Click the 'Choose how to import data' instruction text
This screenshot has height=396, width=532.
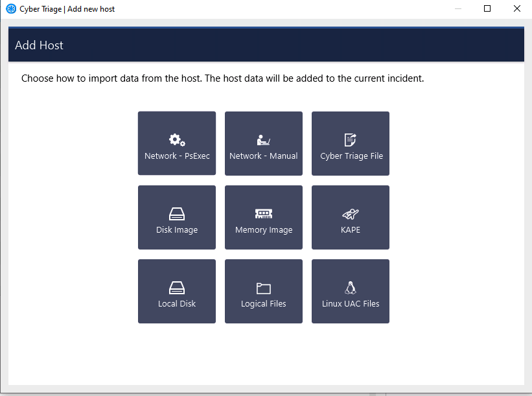(x=222, y=78)
